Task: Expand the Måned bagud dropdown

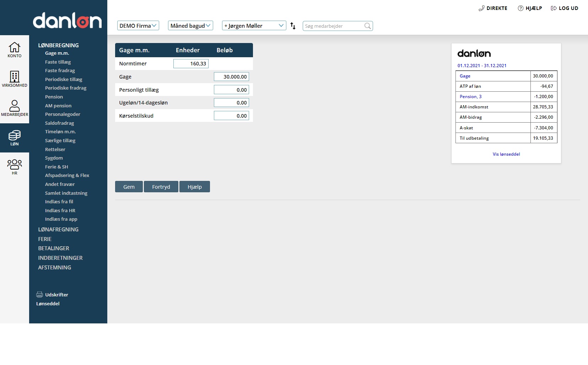Action: (x=190, y=26)
